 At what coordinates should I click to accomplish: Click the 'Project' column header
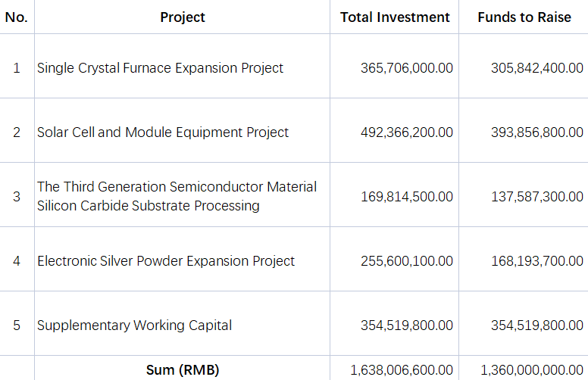click(x=183, y=17)
